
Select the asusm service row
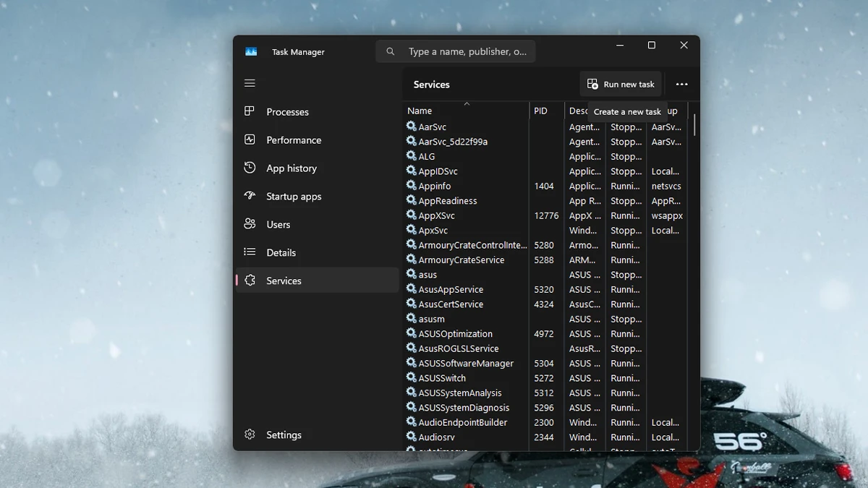click(545, 319)
